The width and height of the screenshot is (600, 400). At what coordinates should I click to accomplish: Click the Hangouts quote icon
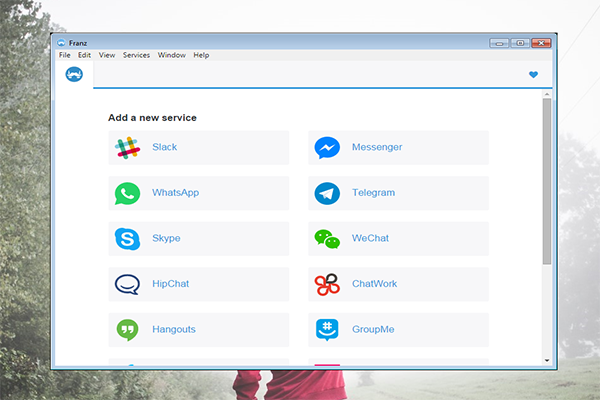pos(127,330)
